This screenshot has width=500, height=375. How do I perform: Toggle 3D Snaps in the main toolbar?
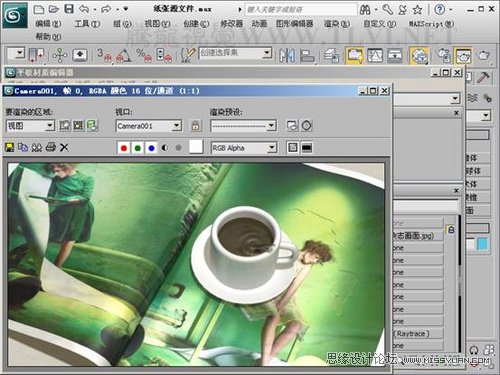[104, 55]
